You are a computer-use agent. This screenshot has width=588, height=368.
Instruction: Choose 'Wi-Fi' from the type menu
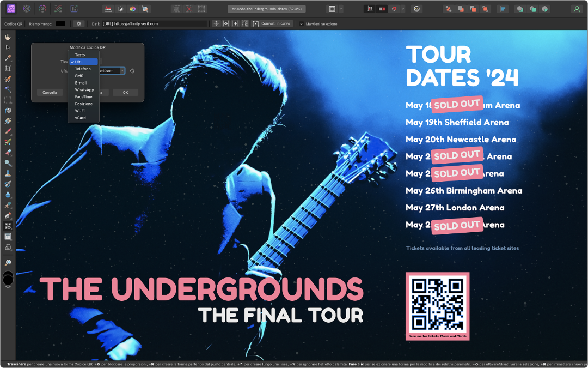point(79,111)
